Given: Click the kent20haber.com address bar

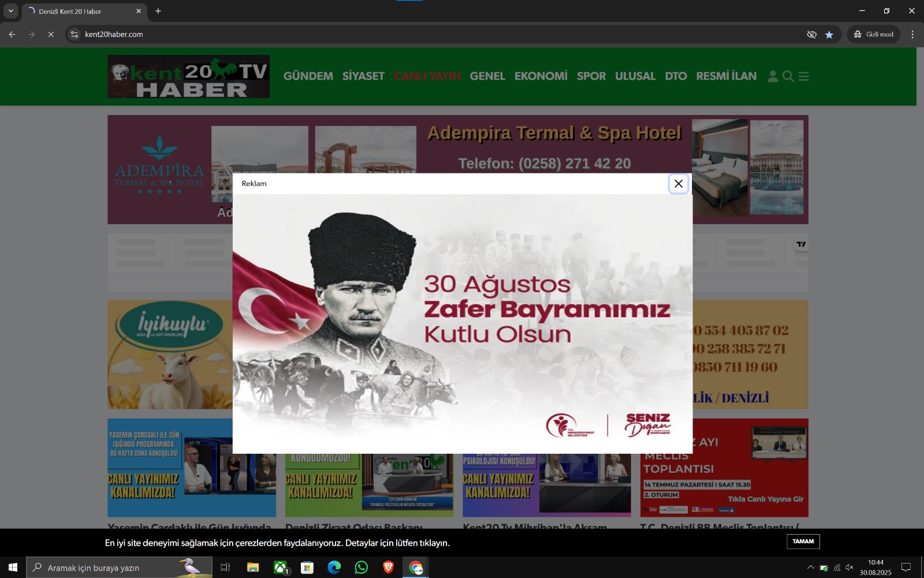Looking at the screenshot, I should point(439,35).
